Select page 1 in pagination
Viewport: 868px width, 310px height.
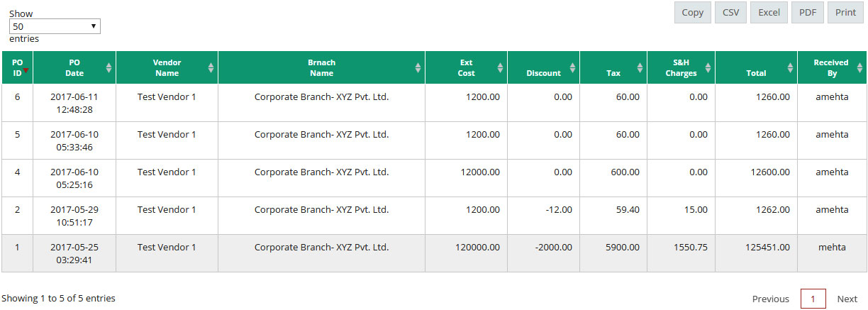[x=813, y=299]
